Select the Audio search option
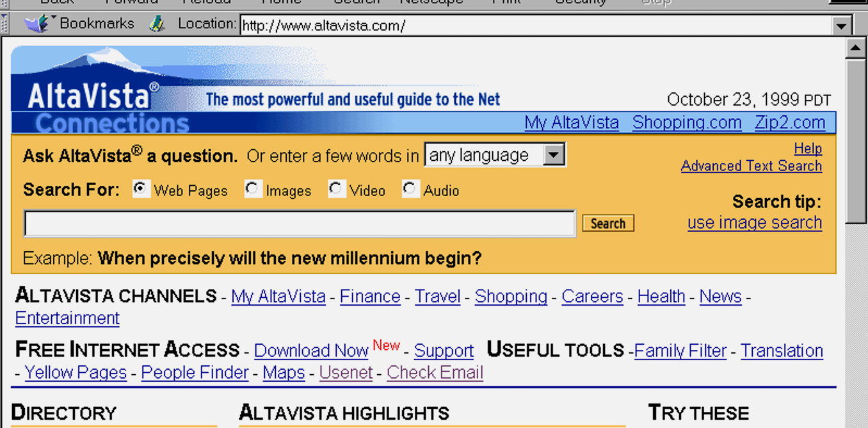Screen dimensions: 868x428 (x=410, y=189)
